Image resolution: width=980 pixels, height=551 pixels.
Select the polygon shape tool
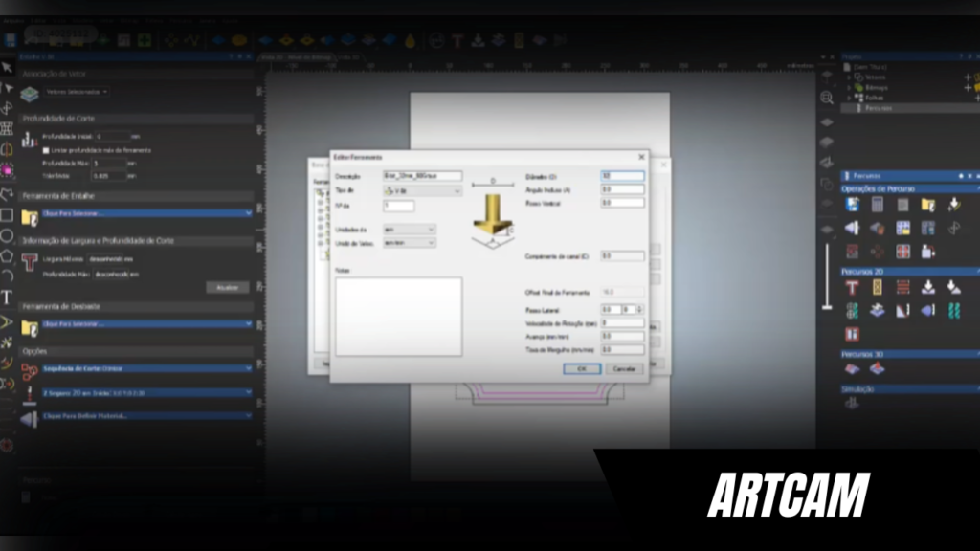click(x=7, y=256)
